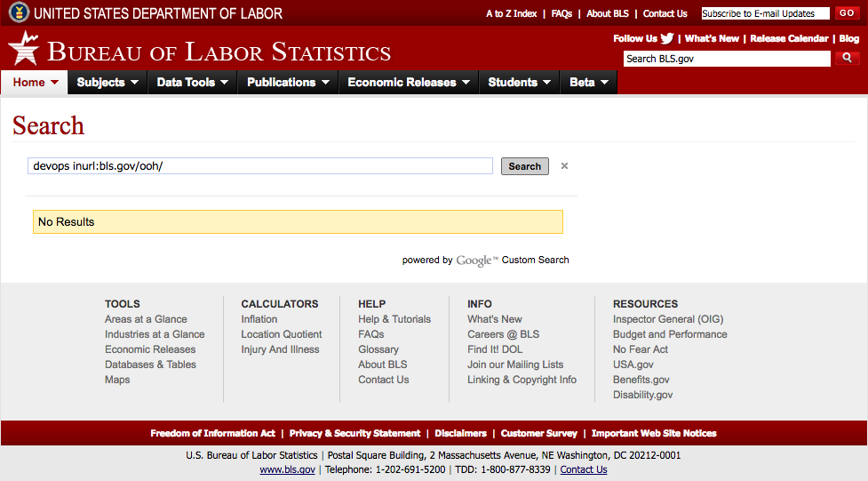
Task: Open Linking & Copyright Info
Action: click(522, 380)
